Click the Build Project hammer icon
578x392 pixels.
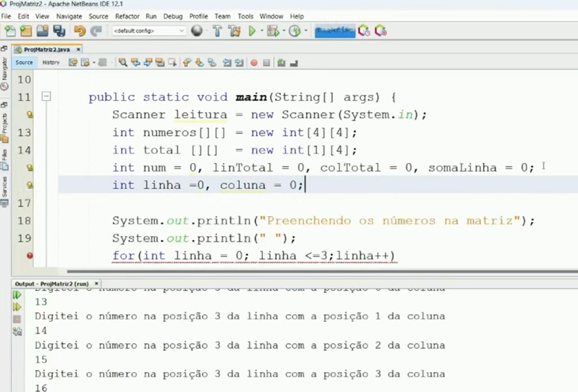(x=217, y=31)
